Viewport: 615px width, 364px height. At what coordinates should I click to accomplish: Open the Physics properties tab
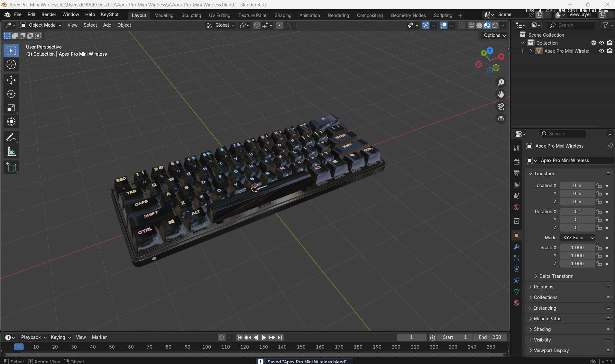coord(517,269)
